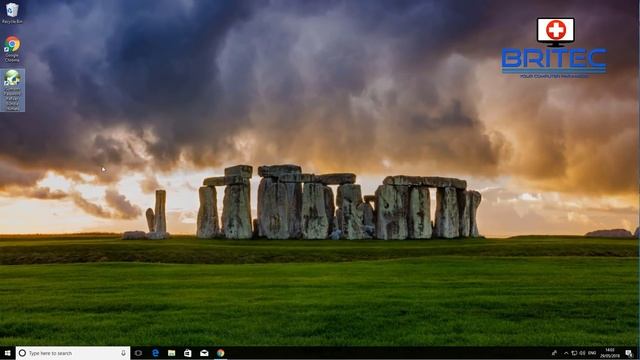Open Task View from the taskbar
Viewport: 640px width, 360px height.
click(x=138, y=353)
